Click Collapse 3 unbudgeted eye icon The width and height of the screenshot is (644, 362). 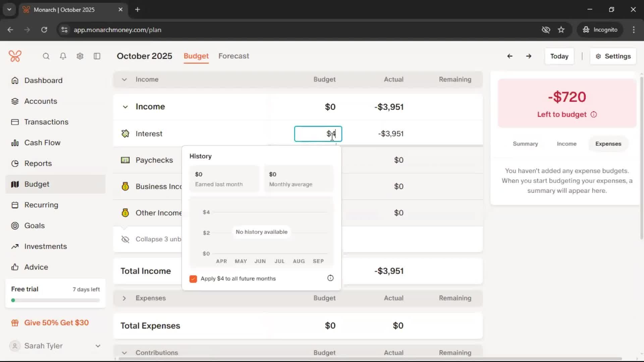[125, 239]
